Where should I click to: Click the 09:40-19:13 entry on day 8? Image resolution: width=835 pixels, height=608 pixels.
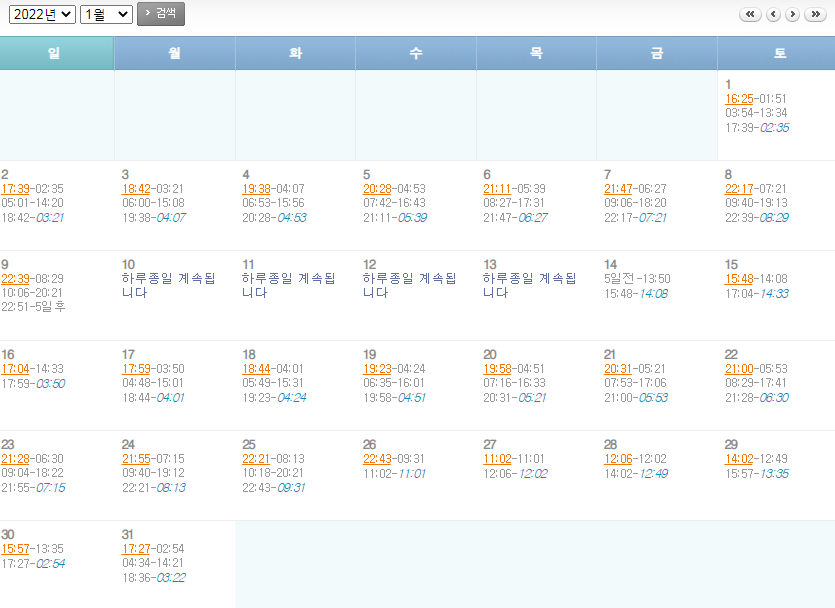point(756,203)
